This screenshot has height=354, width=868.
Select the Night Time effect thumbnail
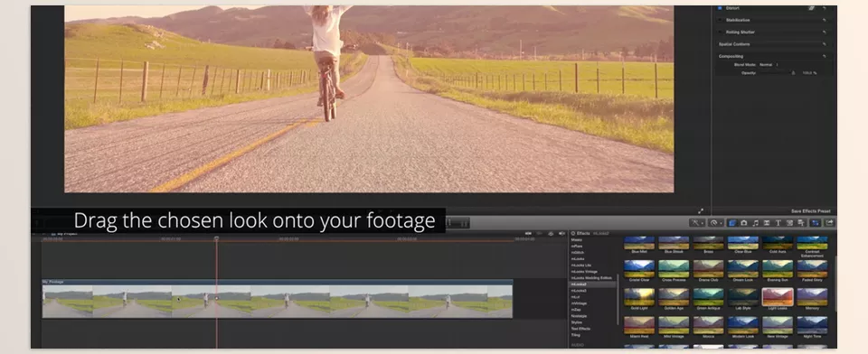(812, 325)
